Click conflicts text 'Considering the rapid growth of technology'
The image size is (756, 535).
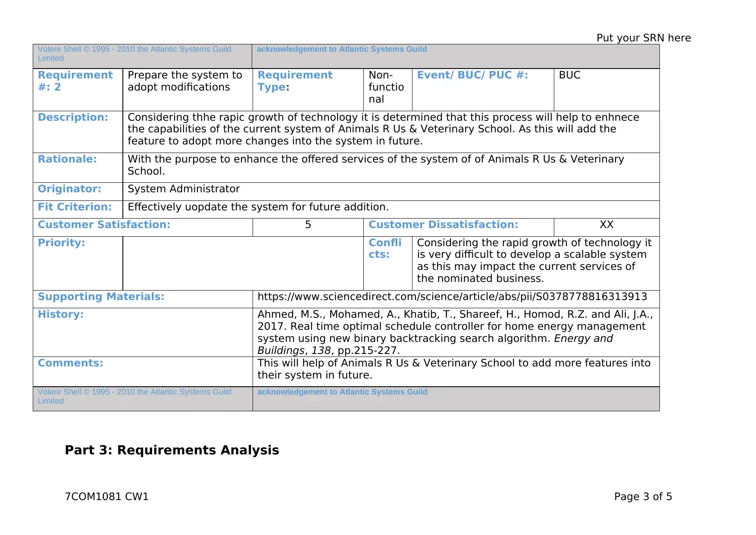(x=534, y=260)
